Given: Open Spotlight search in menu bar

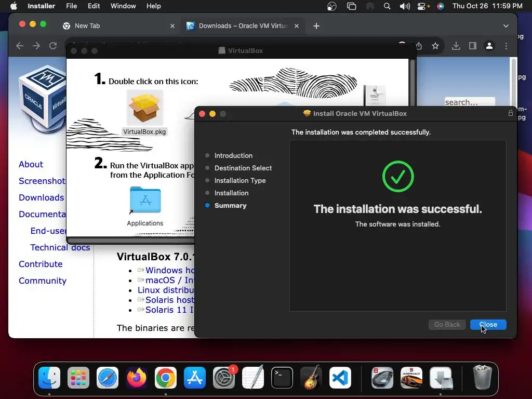Looking at the screenshot, I should tap(387, 6).
